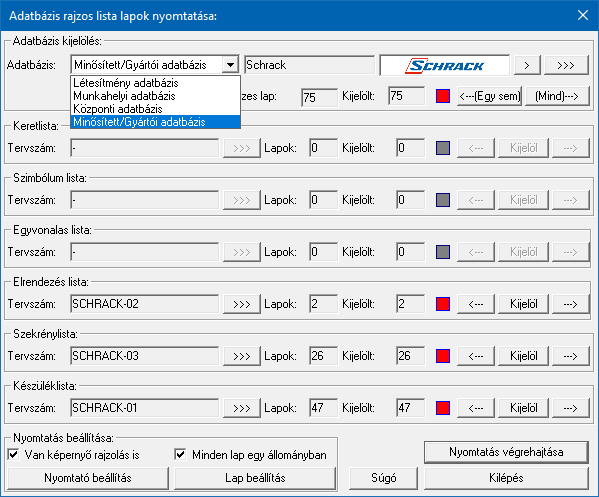Click the >>> button beside Schrack logo
This screenshot has height=497, width=599.
566,65
